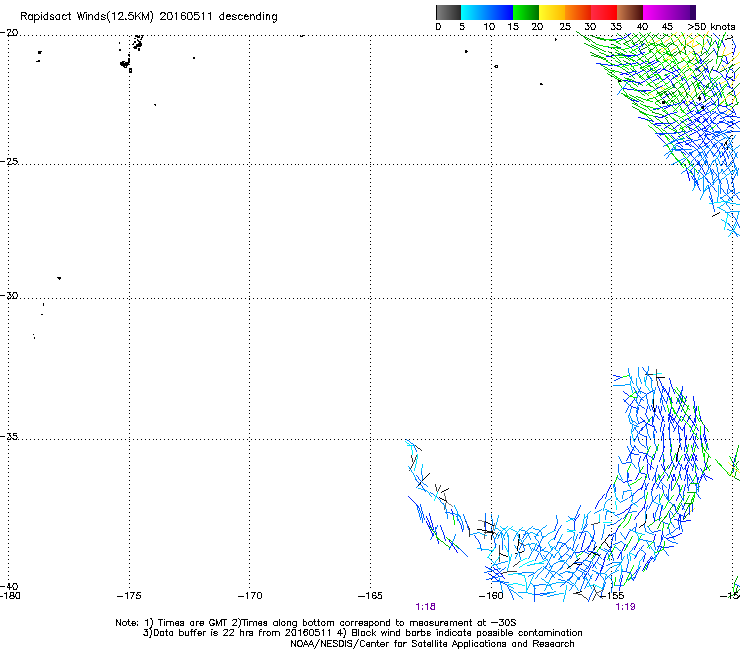Click the "15" label under the color bar
The height and width of the screenshot is (650, 740).
tap(513, 27)
